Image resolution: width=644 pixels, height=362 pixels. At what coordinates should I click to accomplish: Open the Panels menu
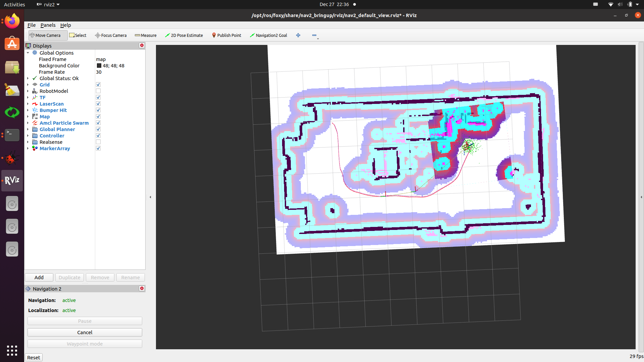coord(48,25)
